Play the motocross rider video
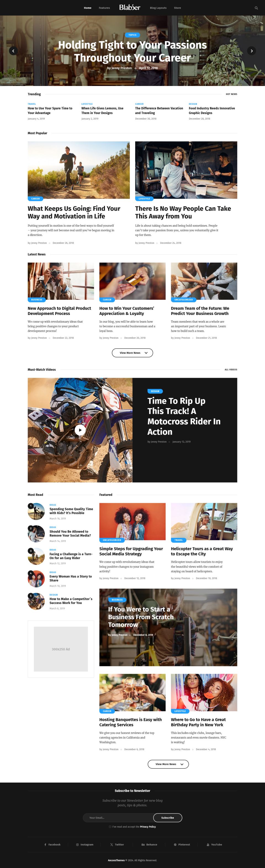This screenshot has width=265, height=868. click(x=80, y=430)
